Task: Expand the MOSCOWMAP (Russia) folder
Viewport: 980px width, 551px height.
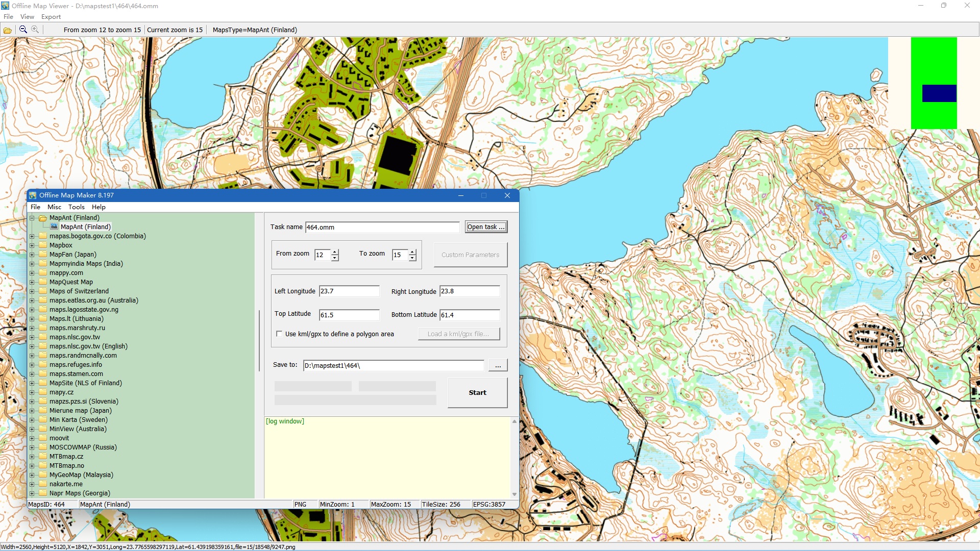Action: point(32,447)
